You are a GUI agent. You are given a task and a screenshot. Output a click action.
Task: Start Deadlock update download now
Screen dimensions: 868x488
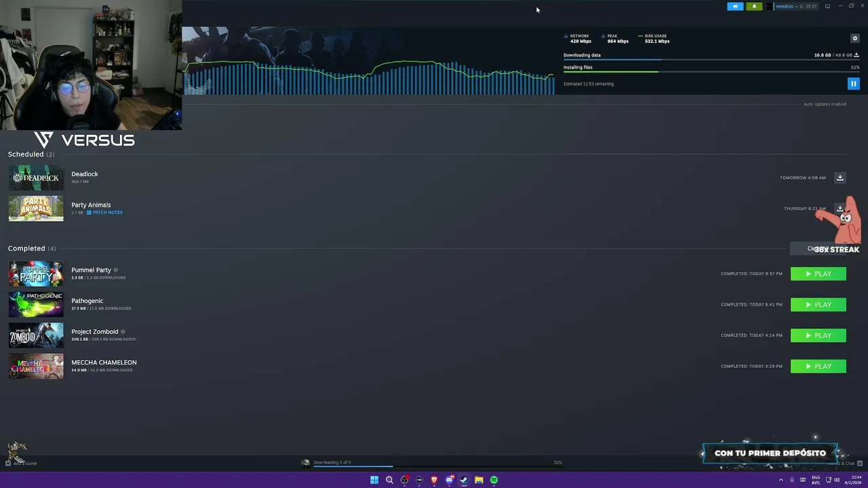[840, 178]
